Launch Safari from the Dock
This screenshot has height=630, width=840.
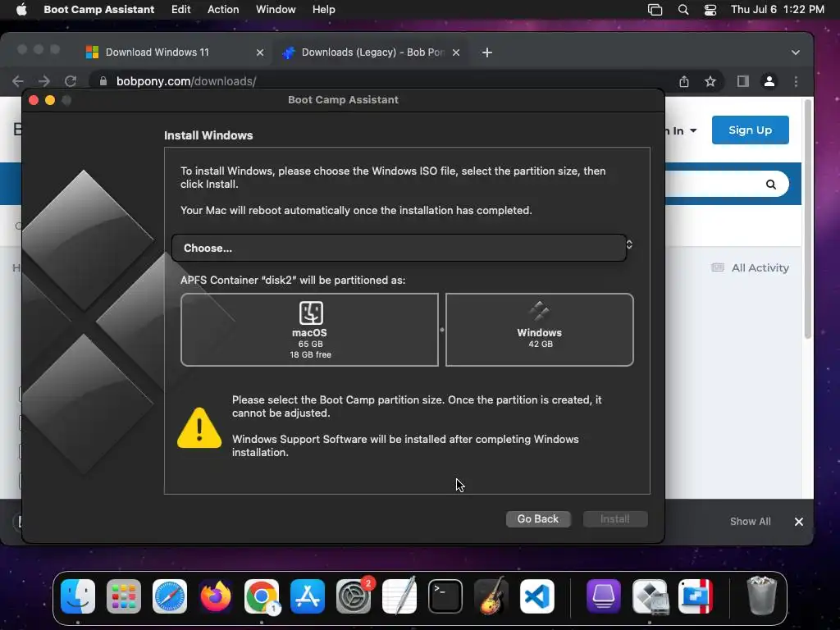pos(170,596)
